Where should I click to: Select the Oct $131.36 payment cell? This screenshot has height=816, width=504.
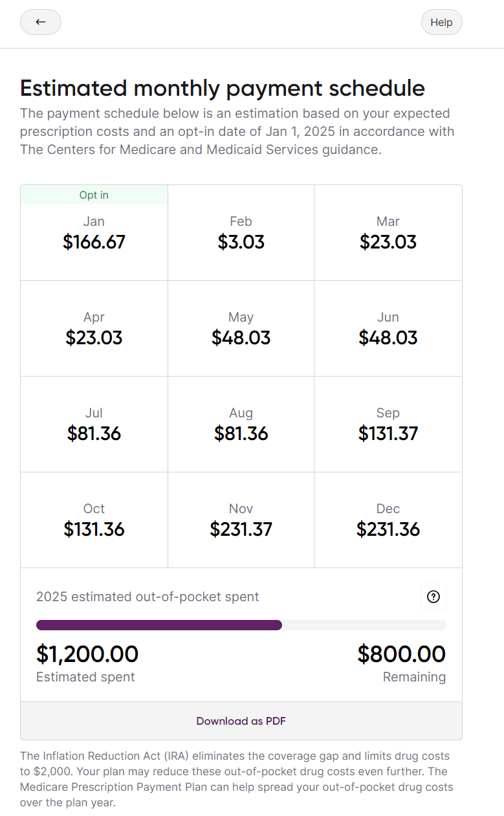[x=94, y=520]
